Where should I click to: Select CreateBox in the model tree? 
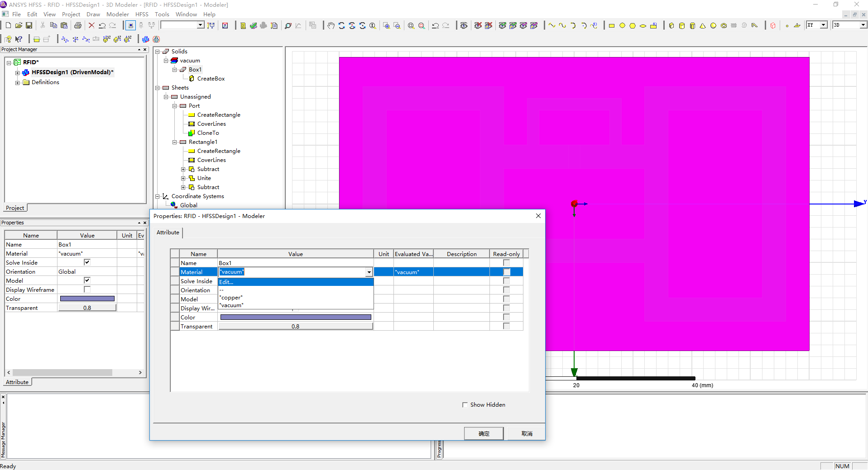click(x=211, y=79)
